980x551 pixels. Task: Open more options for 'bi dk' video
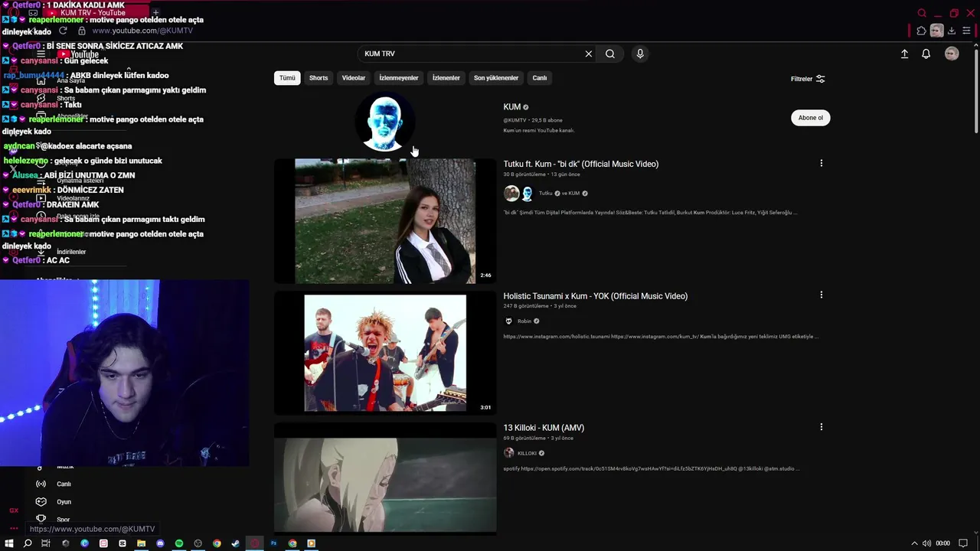(x=822, y=163)
